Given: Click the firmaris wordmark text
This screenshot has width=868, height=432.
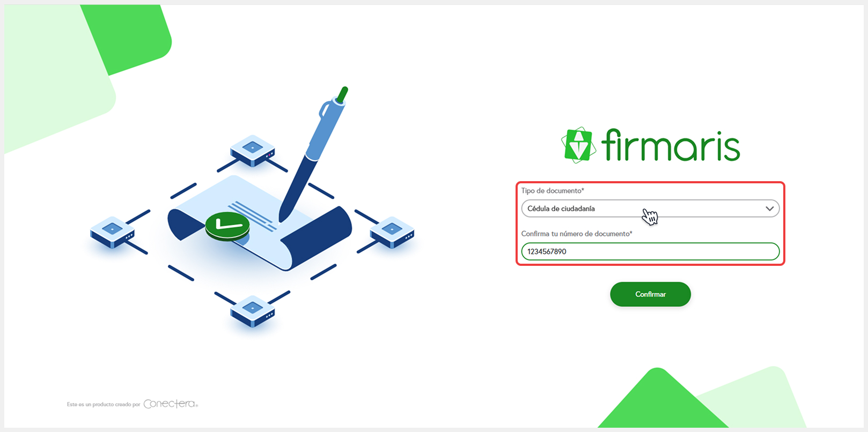Looking at the screenshot, I should (671, 145).
